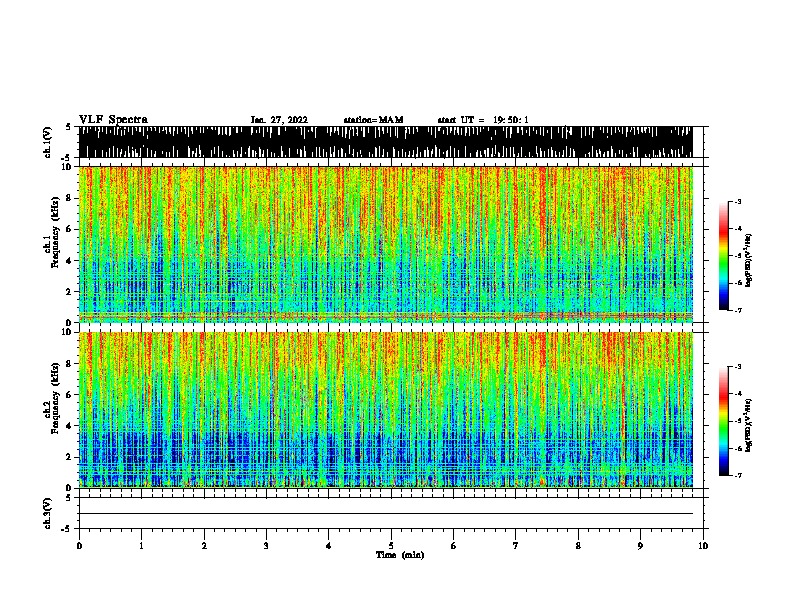Click the "-7" tick on ch.2 colorbar
The height and width of the screenshot is (612, 792).
coord(738,475)
